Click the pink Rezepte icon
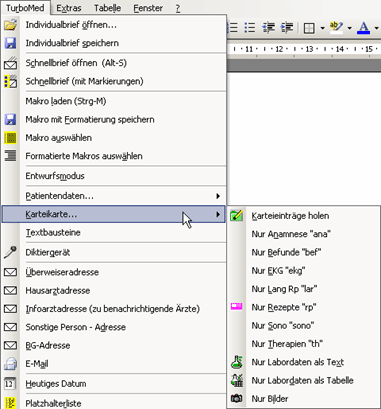 [237, 307]
